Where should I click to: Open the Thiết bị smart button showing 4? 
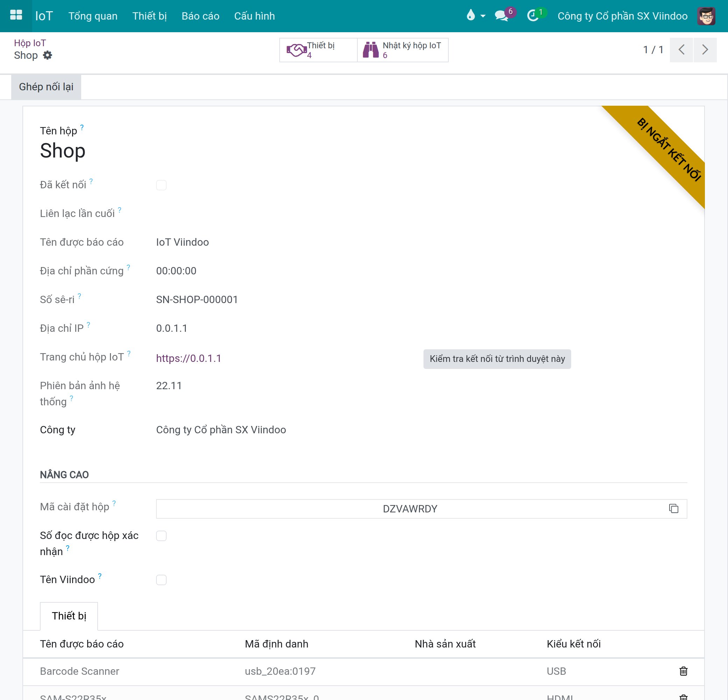click(x=318, y=50)
